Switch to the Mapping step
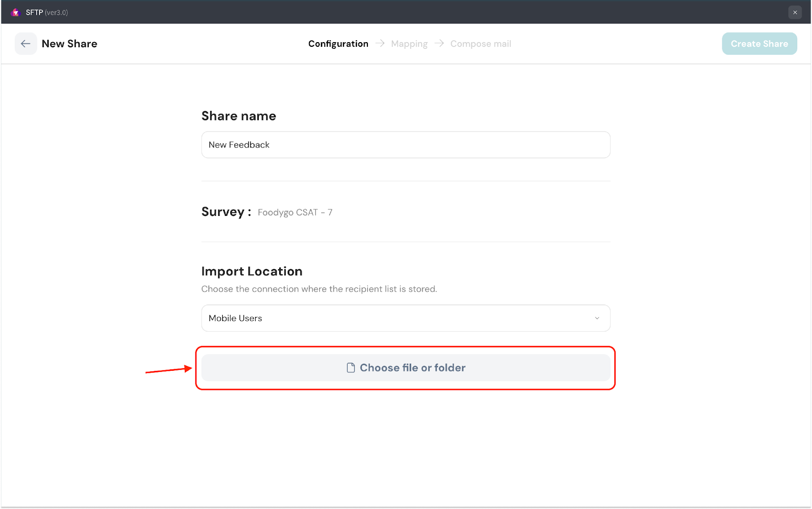 pyautogui.click(x=409, y=44)
